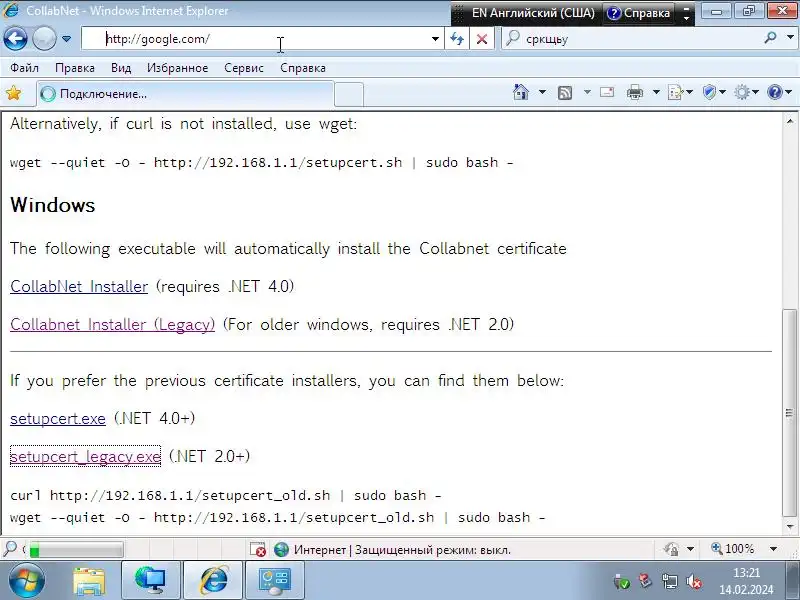Open the Файл menu
800x600 pixels.
click(24, 68)
